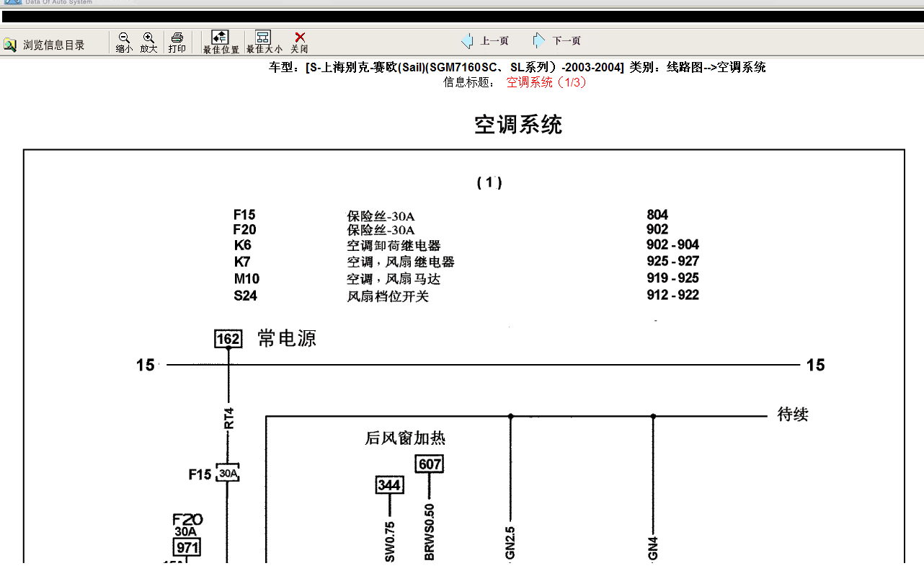This screenshot has width=924, height=571.
Task: Click the F15 30A fuse symbol
Action: (x=228, y=474)
